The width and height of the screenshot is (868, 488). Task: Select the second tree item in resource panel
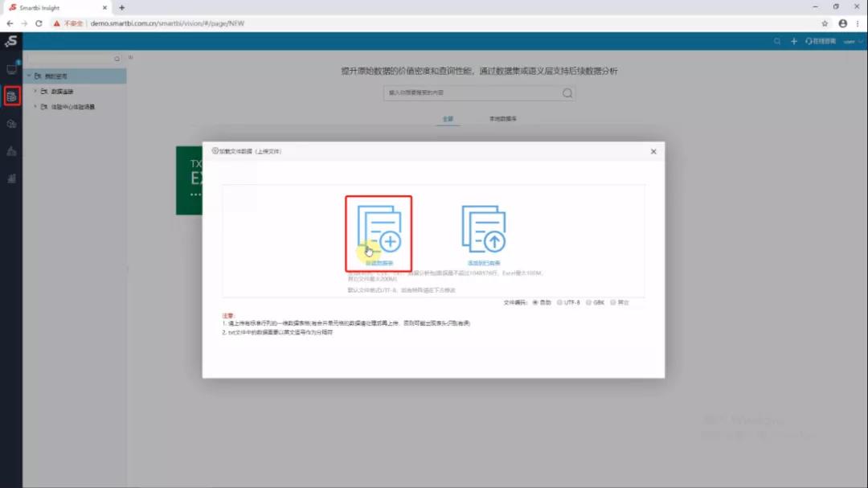pos(62,92)
